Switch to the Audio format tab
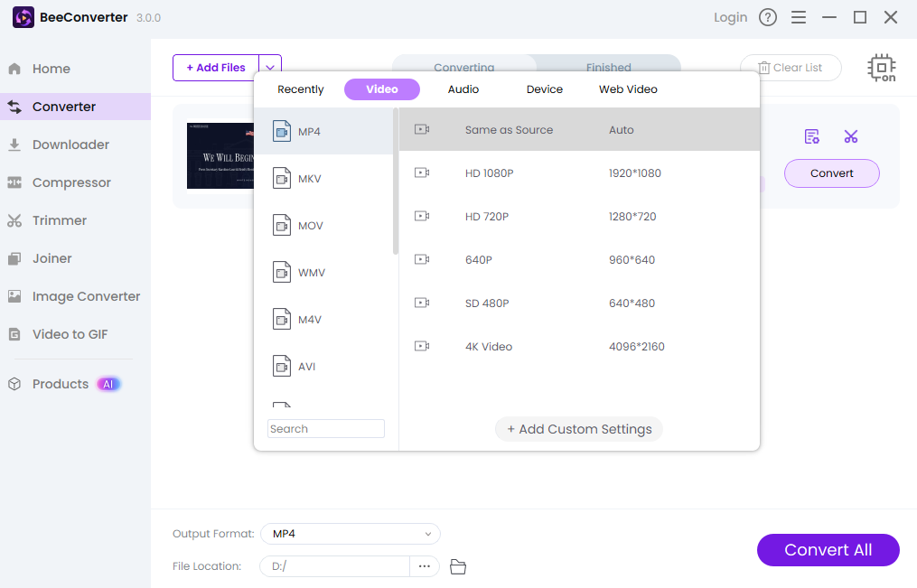 tap(463, 89)
